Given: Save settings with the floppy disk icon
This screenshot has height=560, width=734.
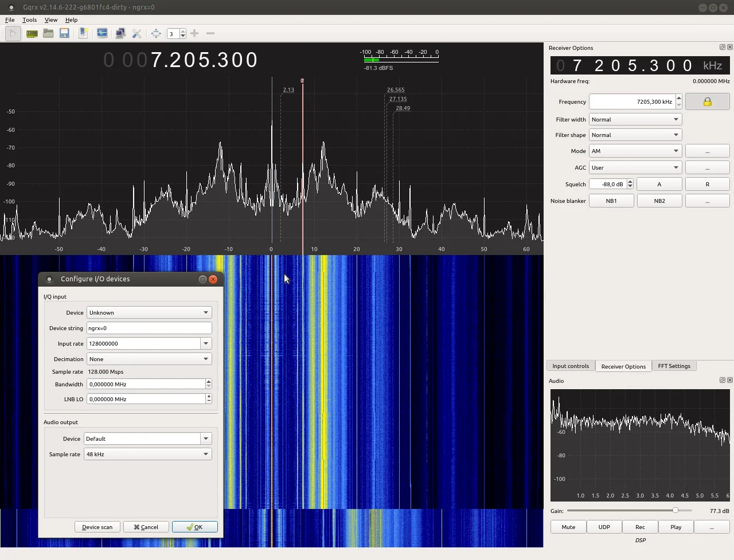Looking at the screenshot, I should [64, 33].
